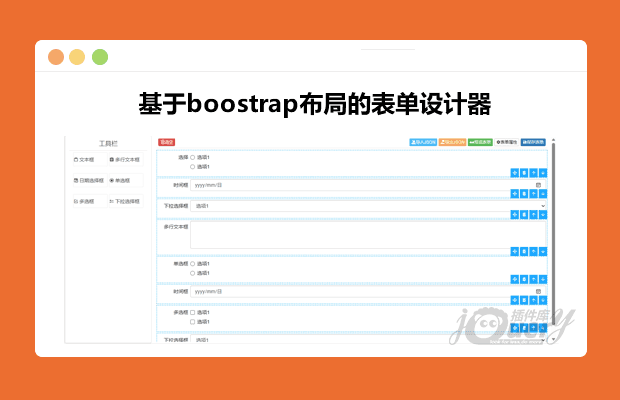Move down the 时间框 row below 单选框
This screenshot has width=620, height=400.
pos(543,300)
